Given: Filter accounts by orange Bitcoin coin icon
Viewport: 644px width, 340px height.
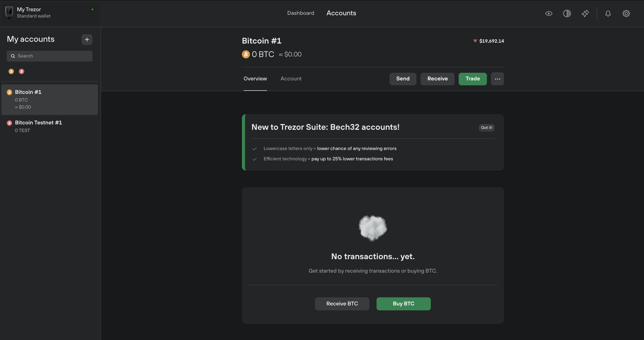Looking at the screenshot, I should click(11, 72).
